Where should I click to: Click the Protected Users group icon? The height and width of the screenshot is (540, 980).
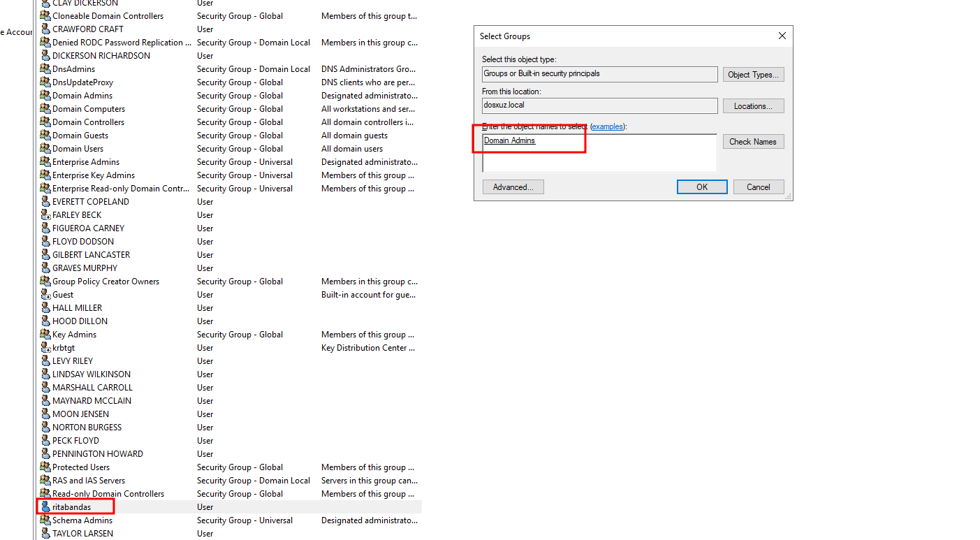pos(45,467)
